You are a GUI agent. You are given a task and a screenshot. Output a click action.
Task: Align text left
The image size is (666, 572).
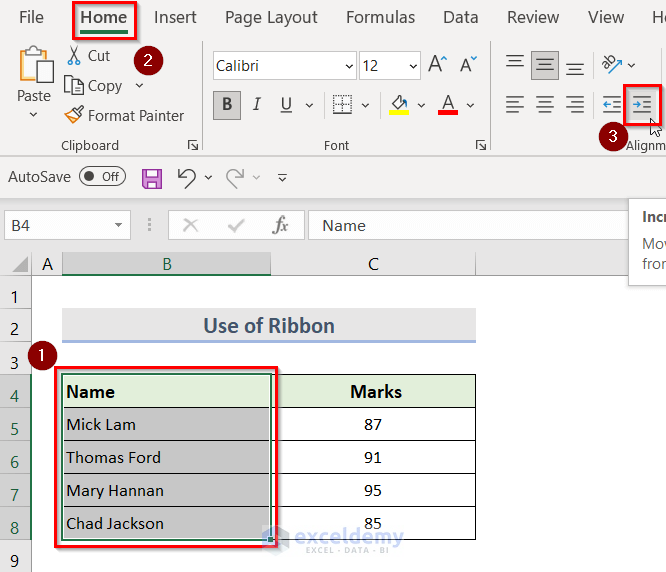(x=515, y=104)
